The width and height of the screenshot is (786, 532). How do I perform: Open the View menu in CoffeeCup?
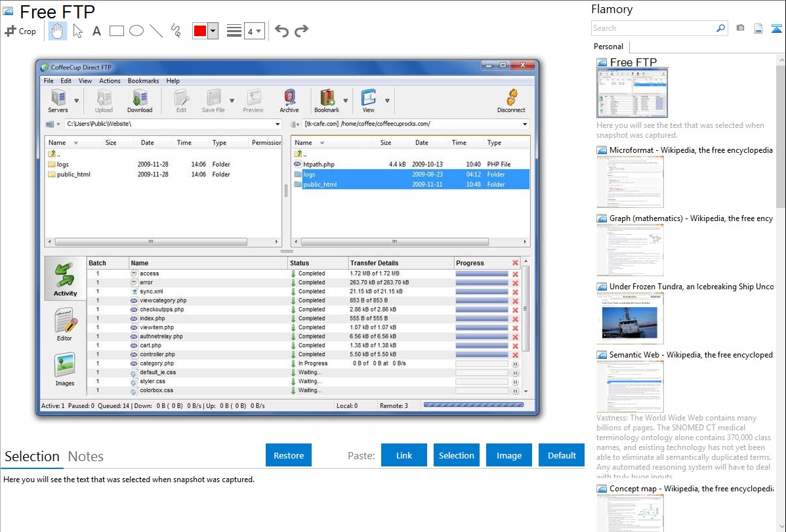85,81
